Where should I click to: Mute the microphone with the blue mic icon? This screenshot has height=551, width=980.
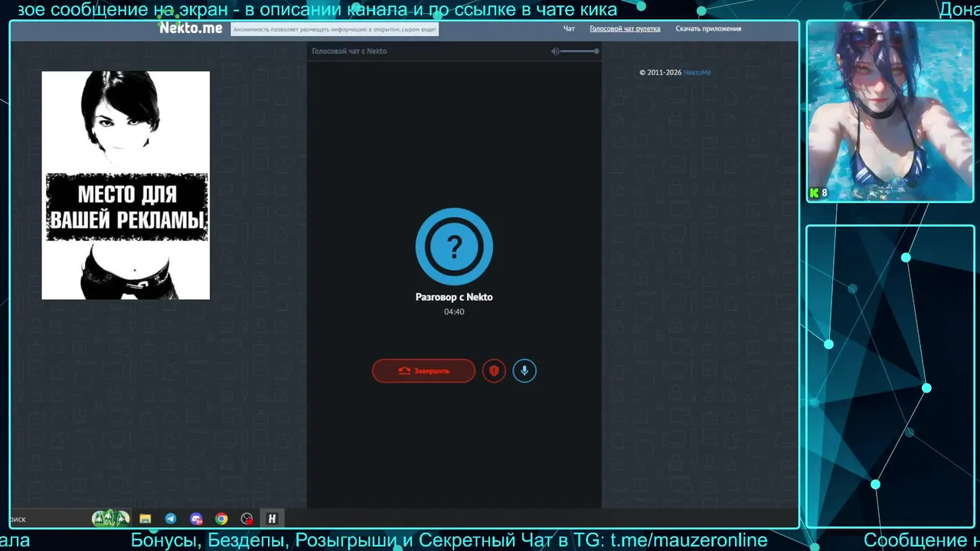coord(524,371)
